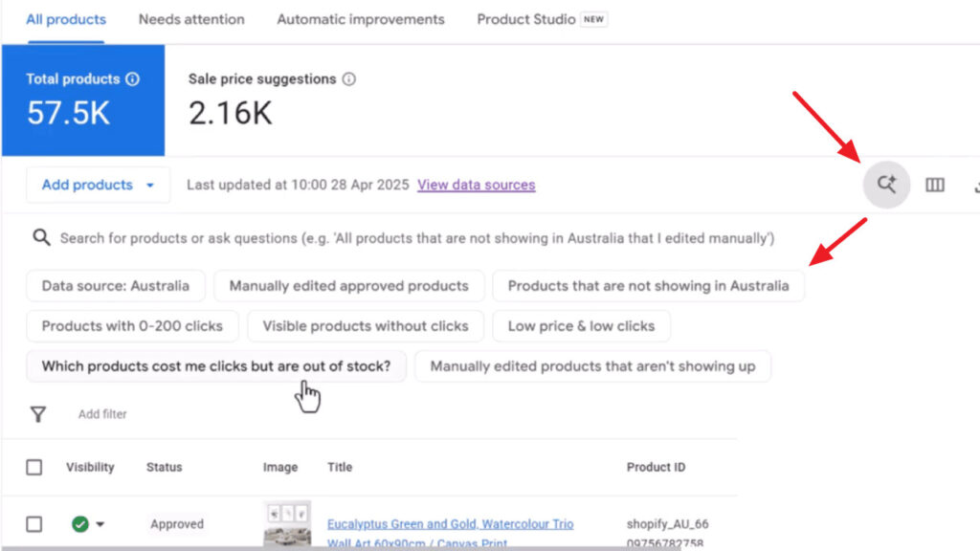Choose "Low price & low clicks" chip

point(581,325)
